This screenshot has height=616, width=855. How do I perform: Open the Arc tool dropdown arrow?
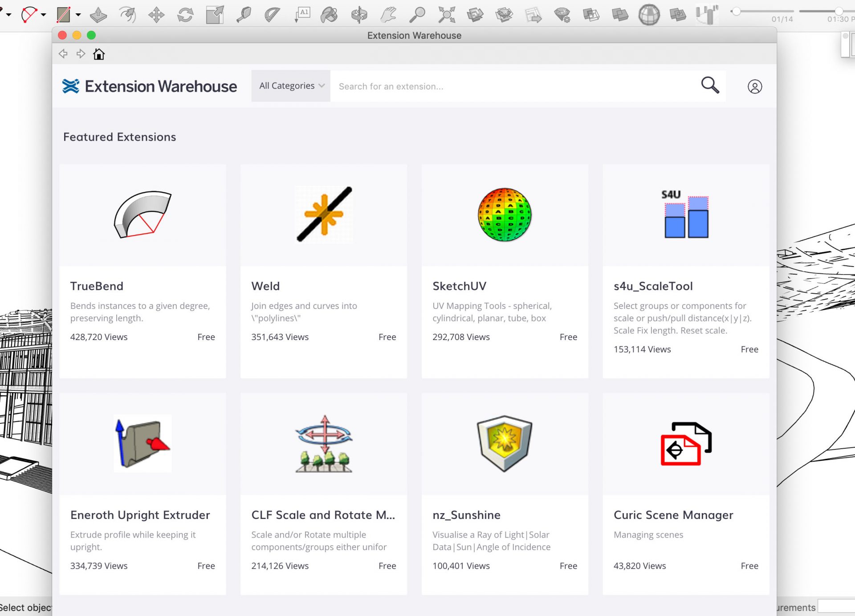tap(44, 15)
